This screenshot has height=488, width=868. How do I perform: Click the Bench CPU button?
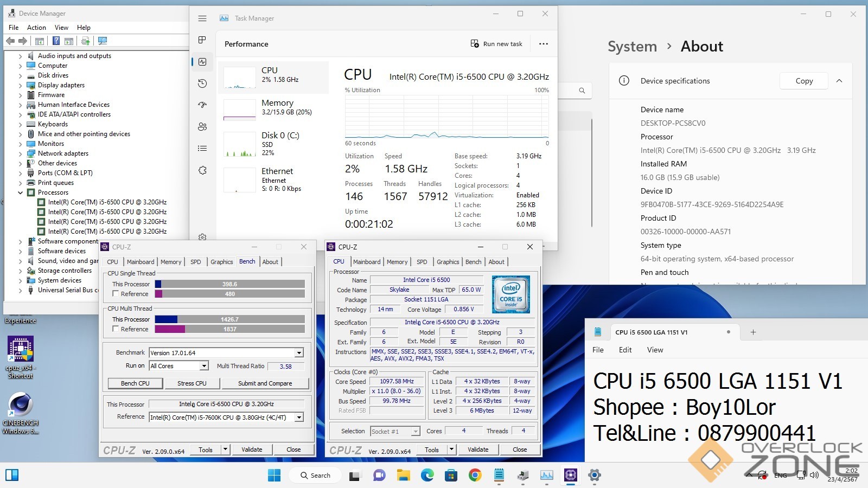click(x=135, y=383)
